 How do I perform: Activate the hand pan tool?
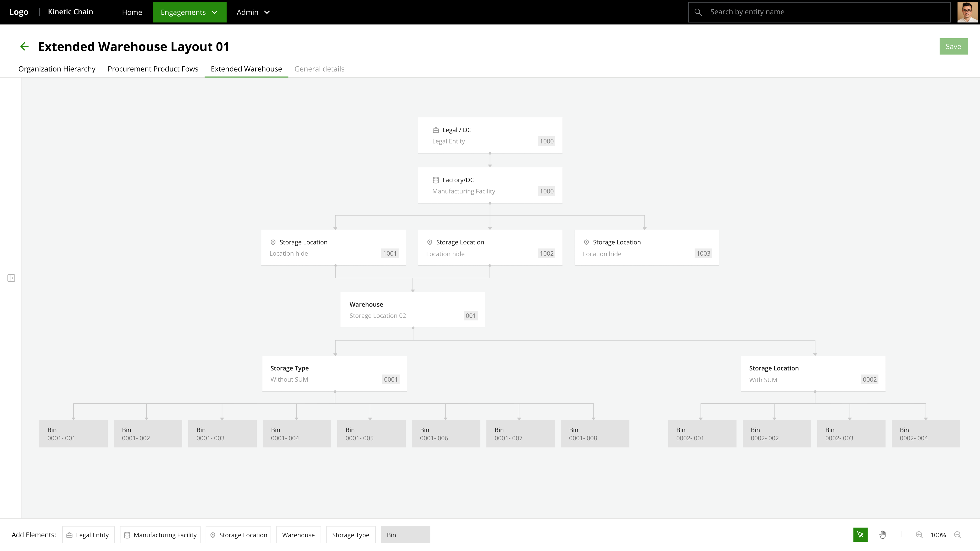pyautogui.click(x=883, y=535)
